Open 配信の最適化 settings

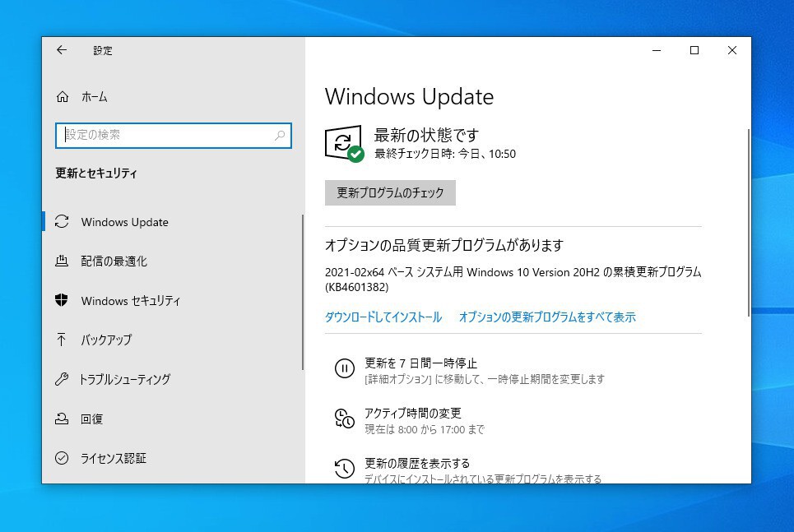[x=114, y=261]
